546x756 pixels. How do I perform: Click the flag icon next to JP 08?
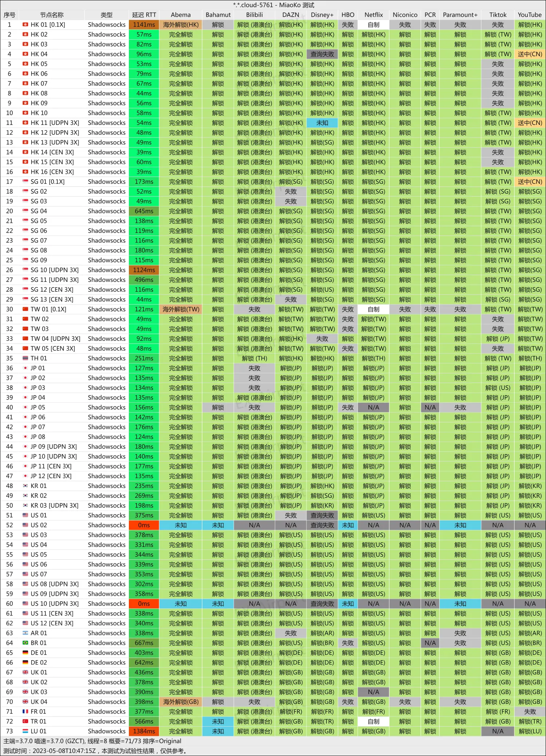25,437
